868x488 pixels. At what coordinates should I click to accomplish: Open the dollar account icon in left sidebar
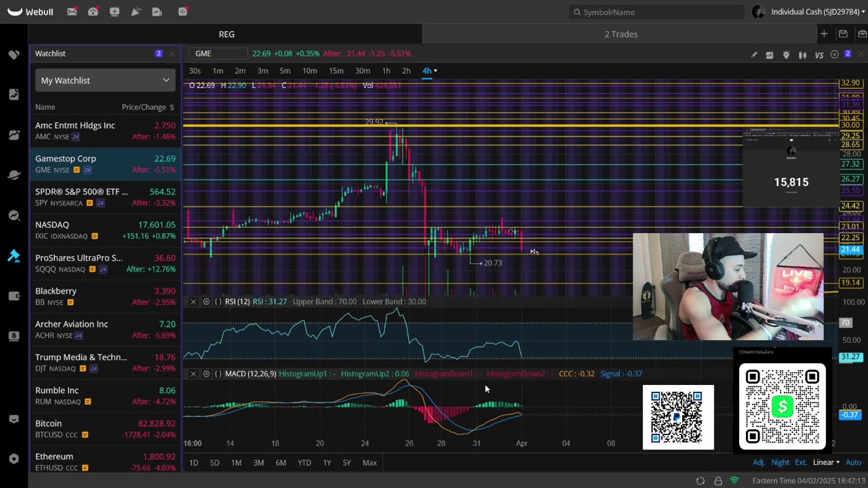click(x=14, y=336)
